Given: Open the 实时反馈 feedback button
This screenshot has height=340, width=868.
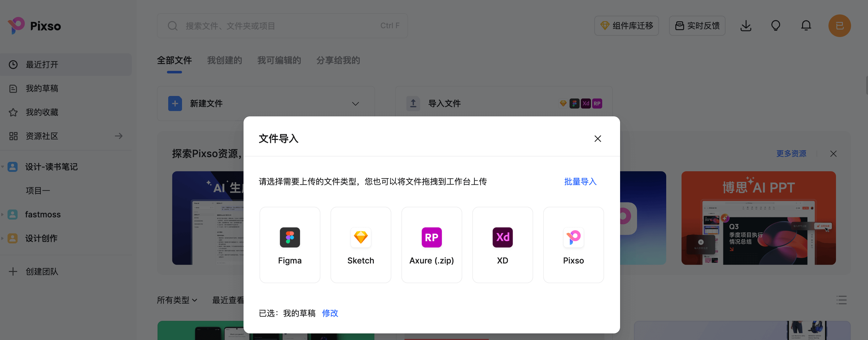Looking at the screenshot, I should 697,26.
